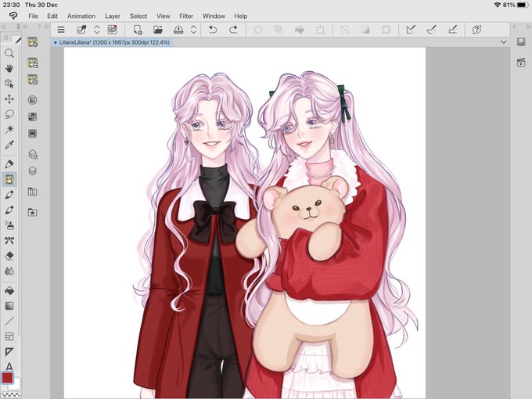Expand right palette dock double arrow
This screenshot has width=532, height=399.
click(x=528, y=27)
